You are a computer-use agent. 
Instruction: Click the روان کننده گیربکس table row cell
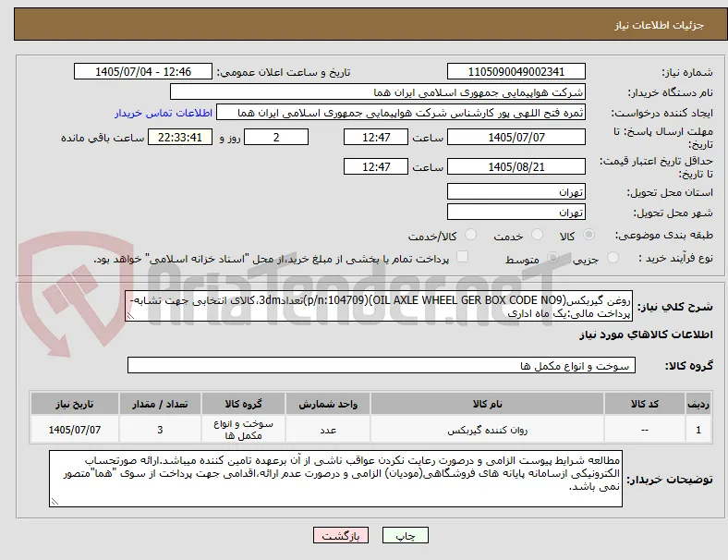pos(487,430)
